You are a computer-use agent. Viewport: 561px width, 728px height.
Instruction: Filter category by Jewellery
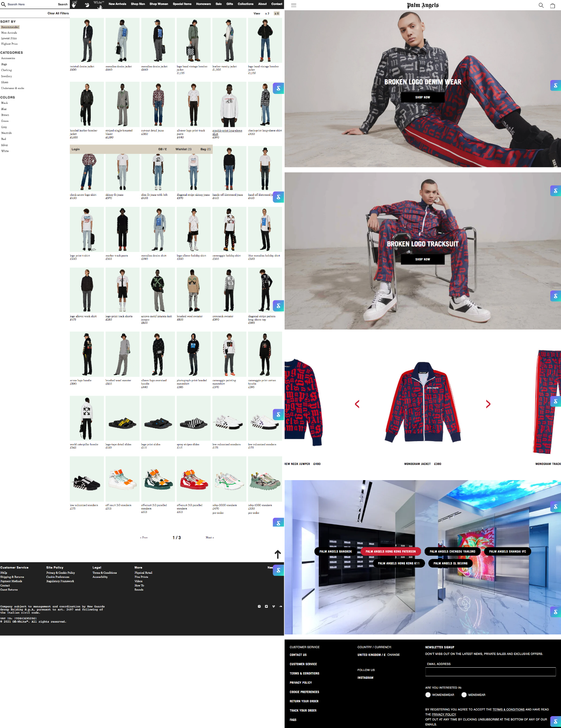7,76
